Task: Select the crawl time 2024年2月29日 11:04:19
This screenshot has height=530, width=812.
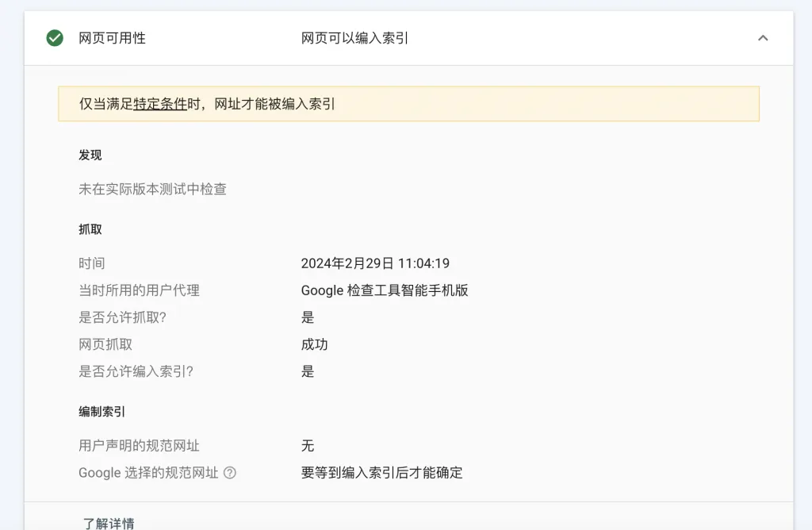Action: (375, 263)
